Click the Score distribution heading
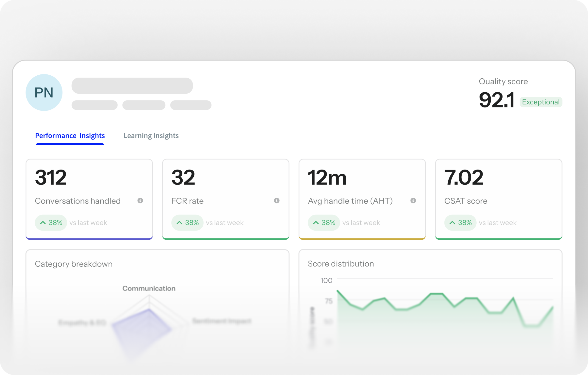The height and width of the screenshot is (375, 588). pos(341,264)
